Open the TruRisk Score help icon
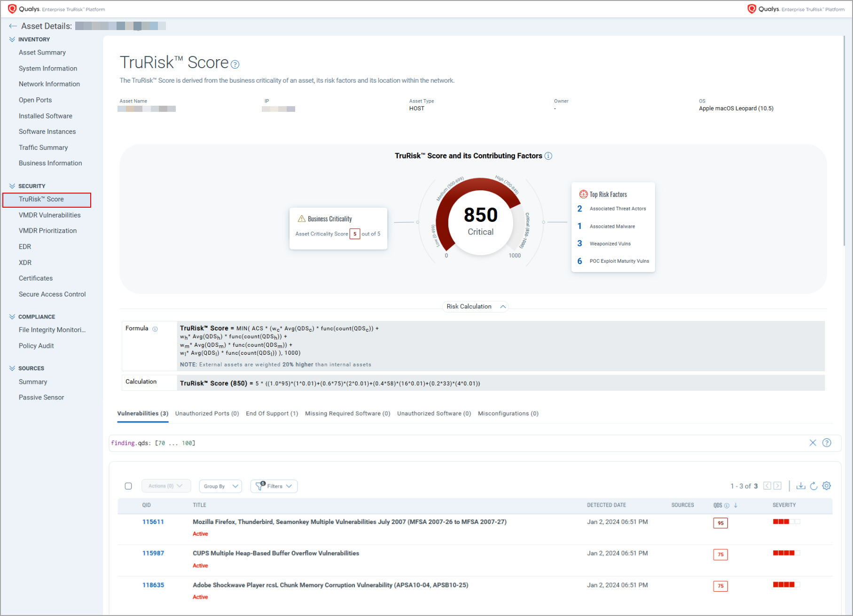853x616 pixels. [x=235, y=64]
